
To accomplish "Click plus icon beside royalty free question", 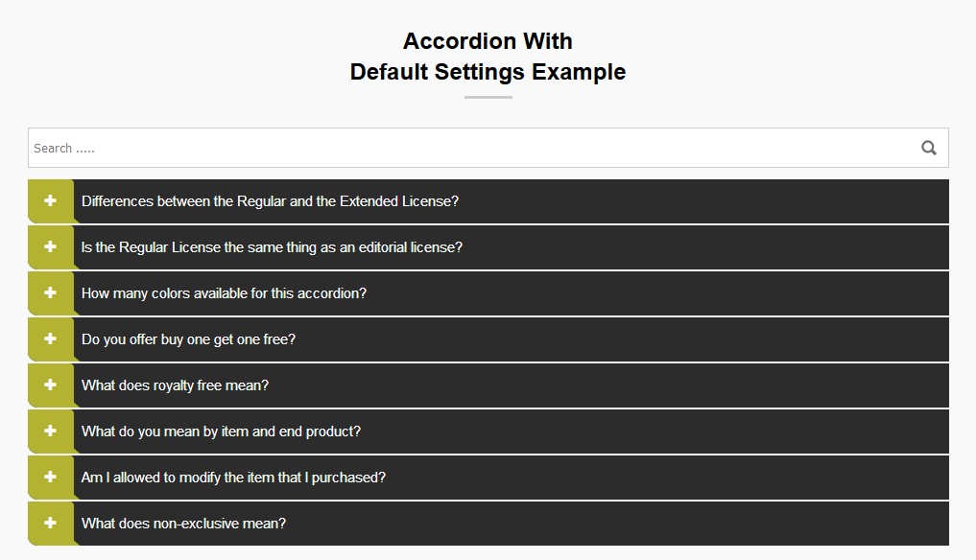I will [50, 385].
